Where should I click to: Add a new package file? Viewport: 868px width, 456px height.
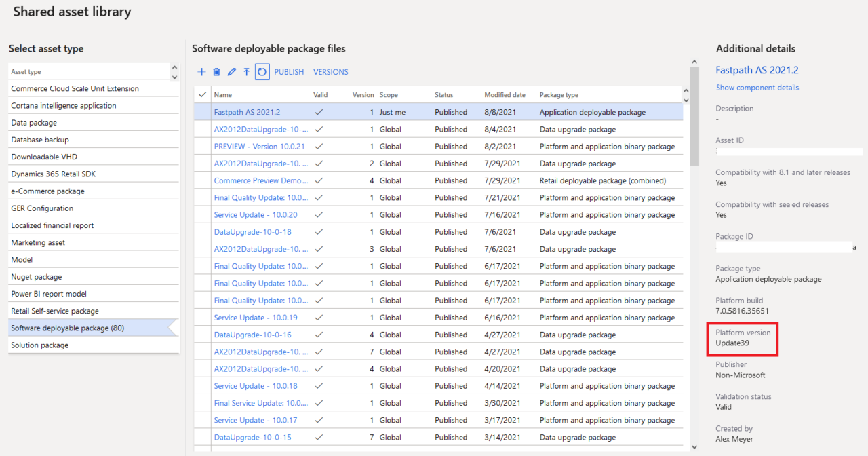[201, 71]
